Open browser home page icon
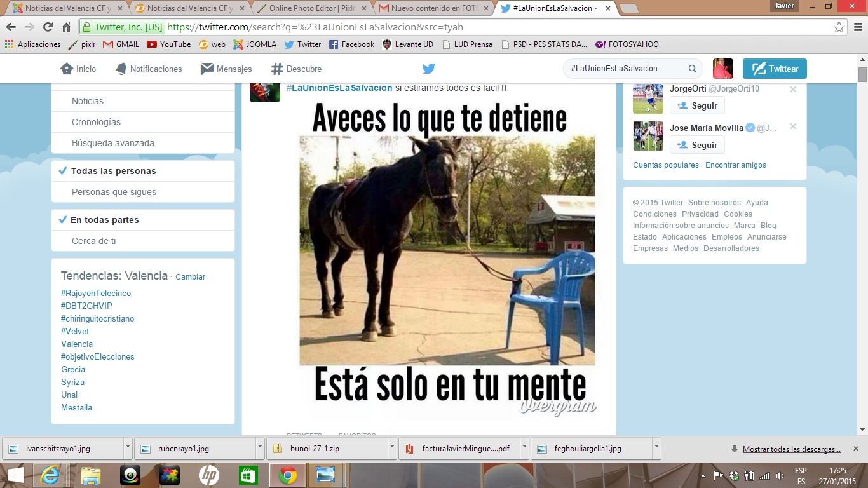The height and width of the screenshot is (488, 868). [66, 27]
